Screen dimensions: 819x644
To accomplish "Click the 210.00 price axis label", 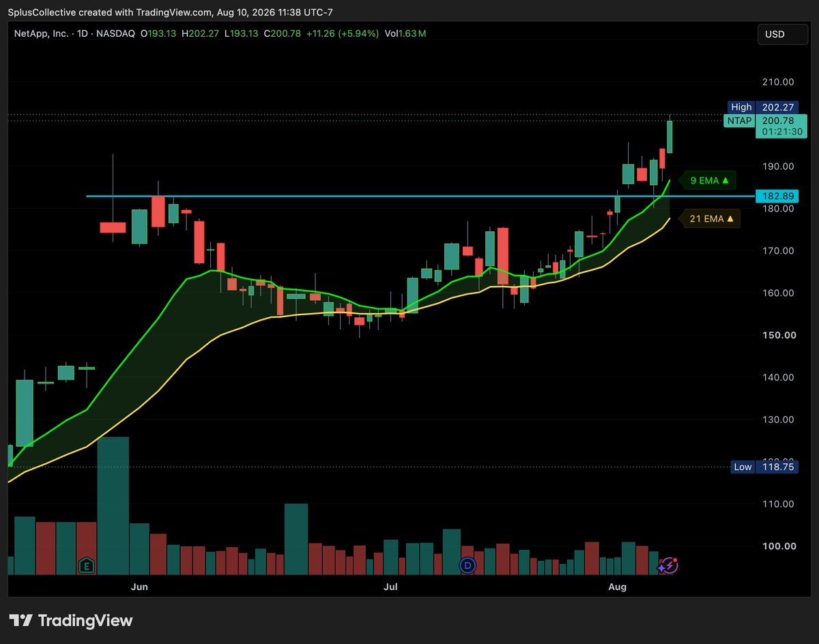I will point(778,82).
